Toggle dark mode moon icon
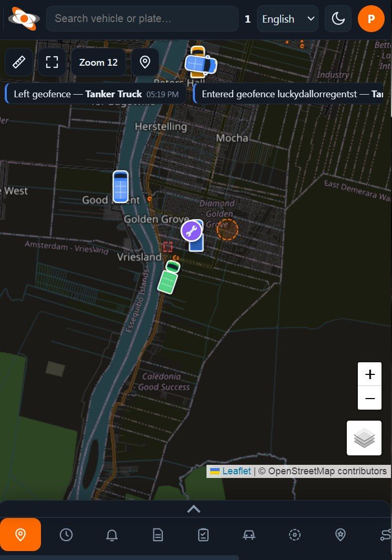 coord(338,18)
